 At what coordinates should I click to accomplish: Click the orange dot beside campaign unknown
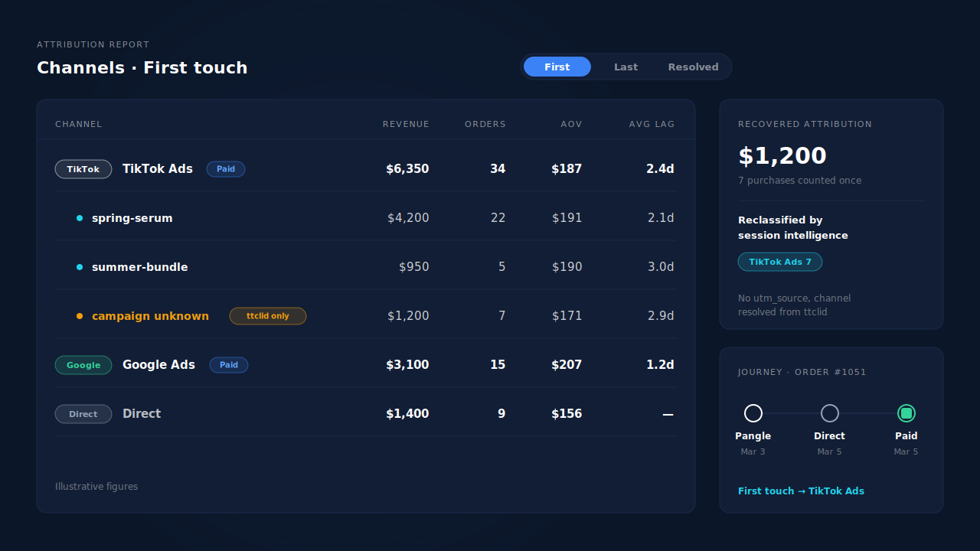(x=80, y=316)
